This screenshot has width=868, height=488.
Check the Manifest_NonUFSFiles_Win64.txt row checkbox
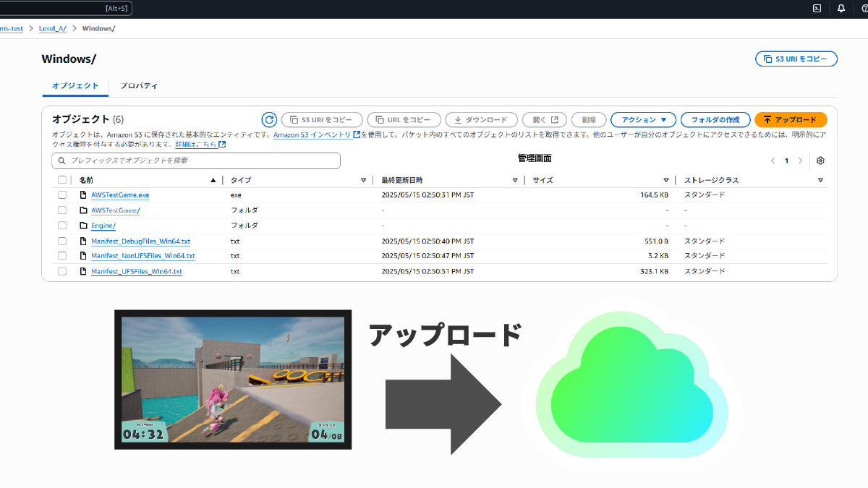coord(62,256)
